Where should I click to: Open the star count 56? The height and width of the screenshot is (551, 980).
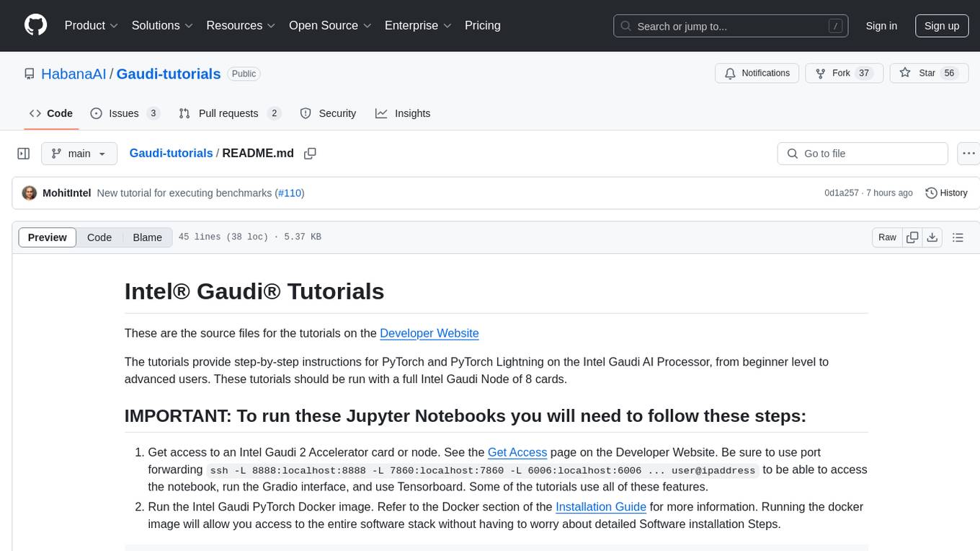(x=950, y=73)
